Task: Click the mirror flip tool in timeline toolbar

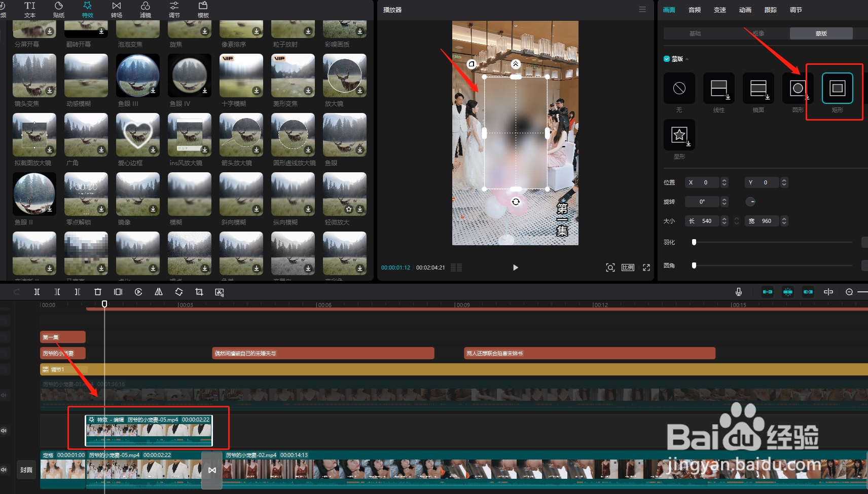Action: [159, 292]
